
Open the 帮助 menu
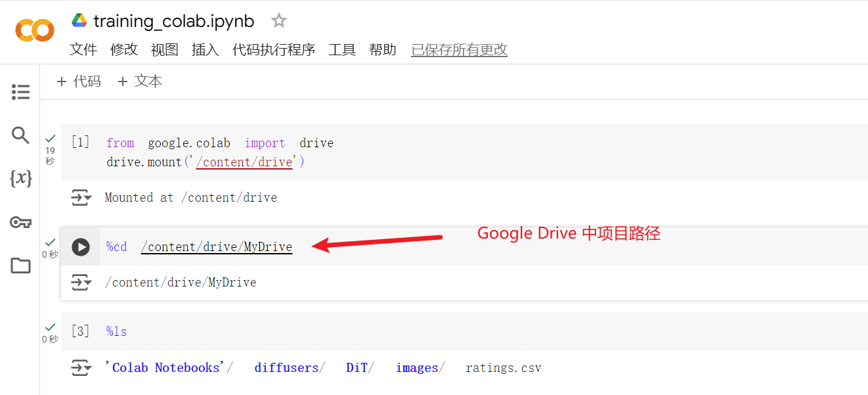coord(383,49)
